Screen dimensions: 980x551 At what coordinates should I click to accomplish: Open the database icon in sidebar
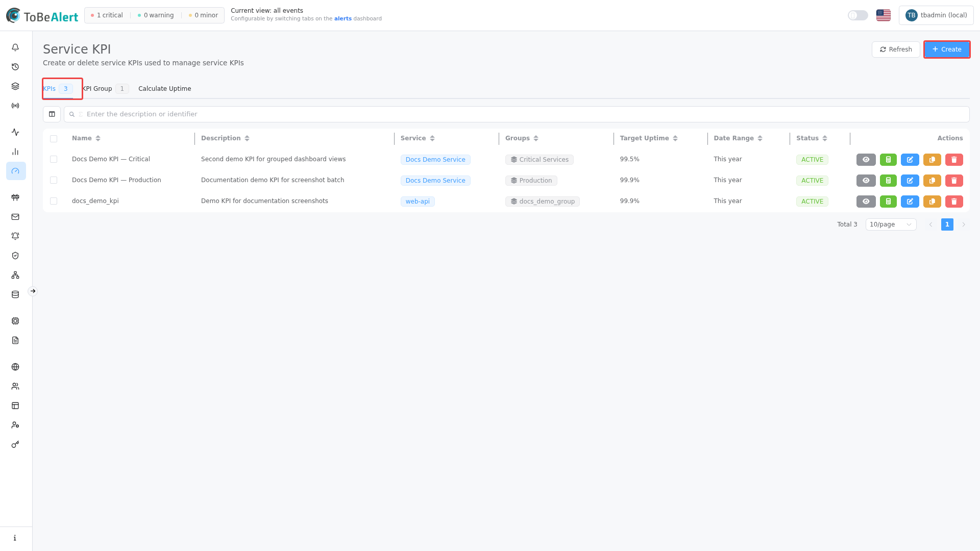point(15,294)
